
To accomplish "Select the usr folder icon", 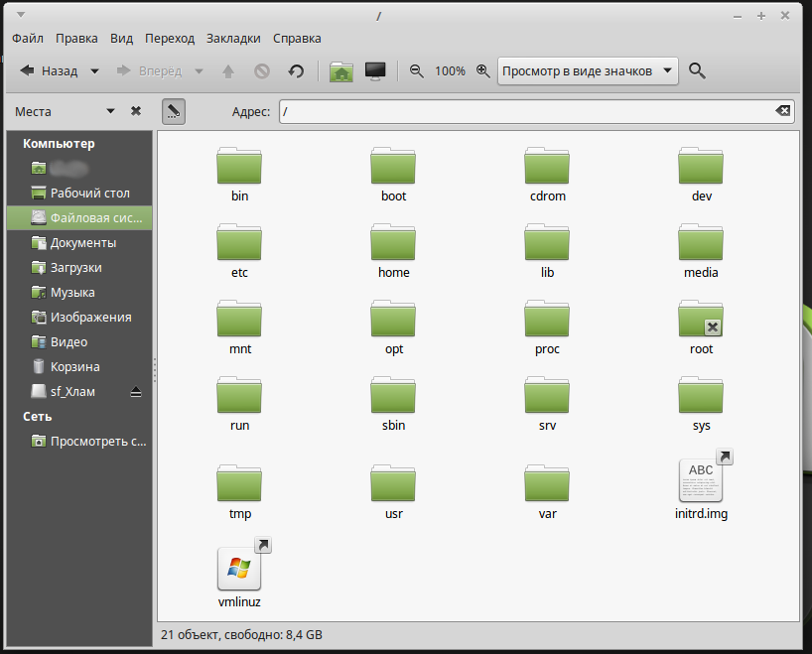I will click(393, 483).
